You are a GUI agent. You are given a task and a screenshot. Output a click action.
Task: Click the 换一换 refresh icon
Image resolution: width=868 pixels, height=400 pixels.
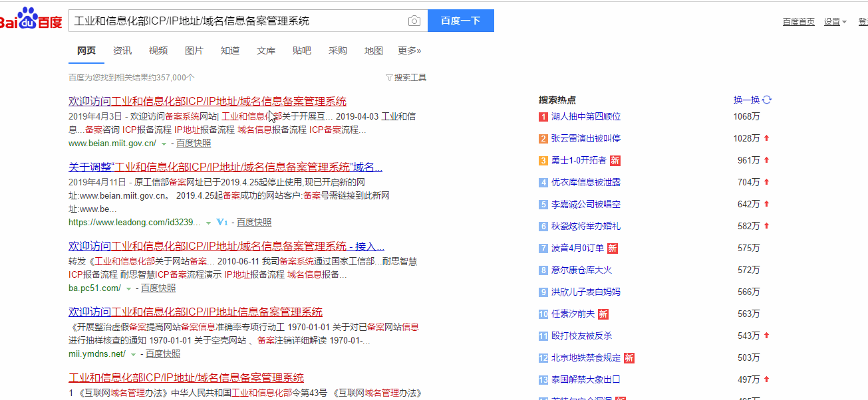coord(767,100)
